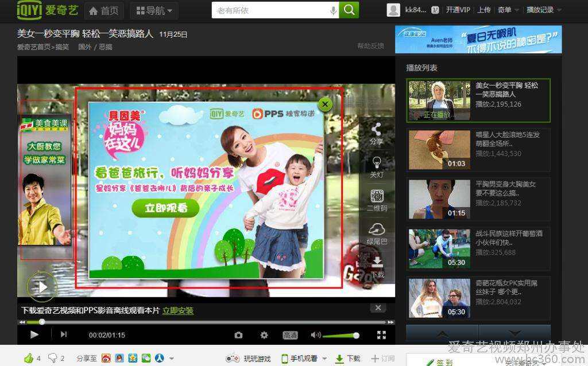The height and width of the screenshot is (366, 588).
Task: Open player settings gear icon
Action: pyautogui.click(x=264, y=335)
